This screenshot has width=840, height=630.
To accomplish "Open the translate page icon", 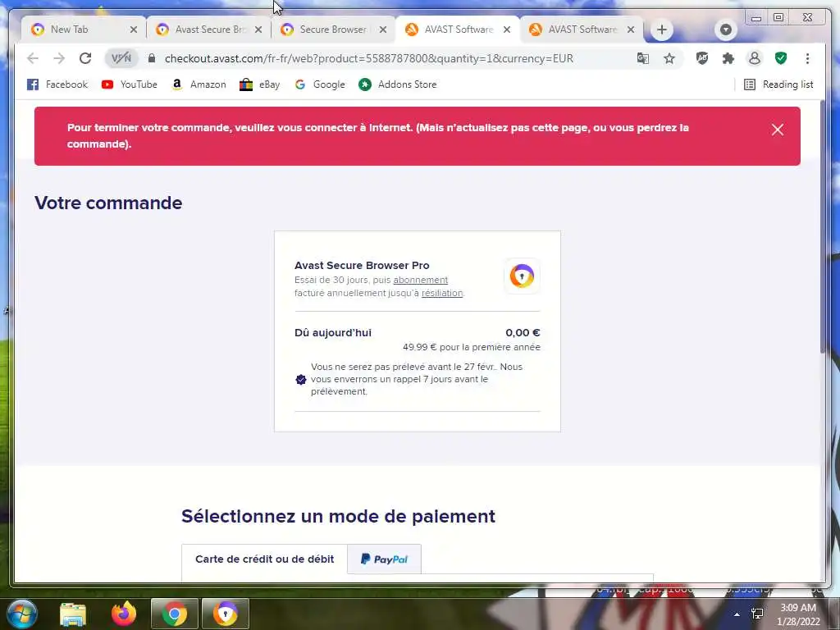I will [x=643, y=58].
